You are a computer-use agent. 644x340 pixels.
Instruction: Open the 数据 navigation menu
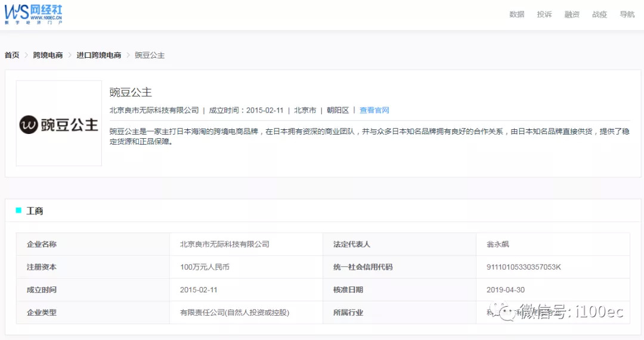516,14
